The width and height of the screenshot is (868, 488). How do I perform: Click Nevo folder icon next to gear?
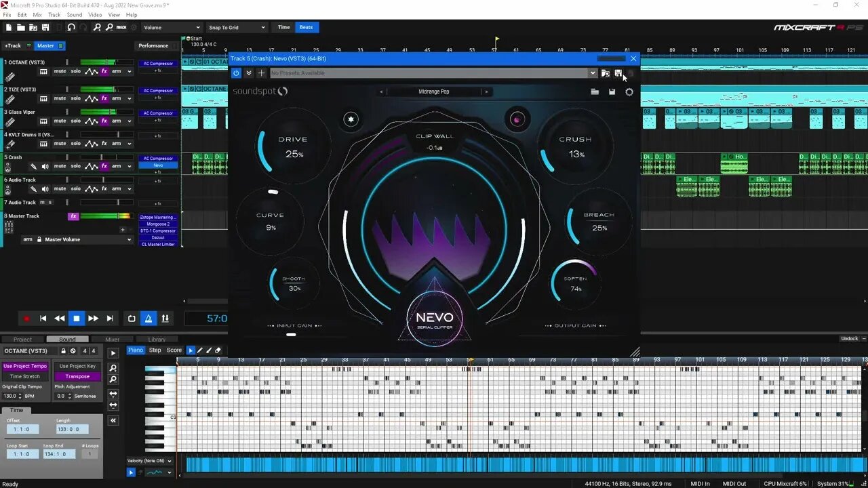(595, 91)
